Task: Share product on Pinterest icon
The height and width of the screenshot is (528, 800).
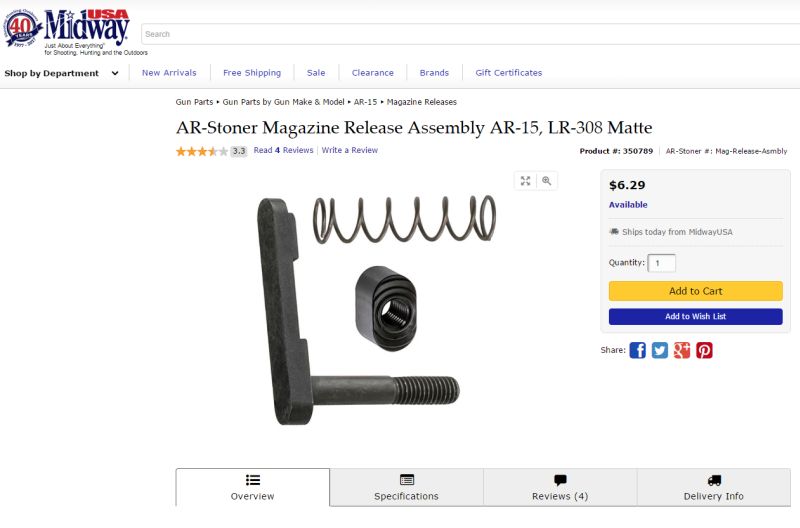Action: [705, 350]
